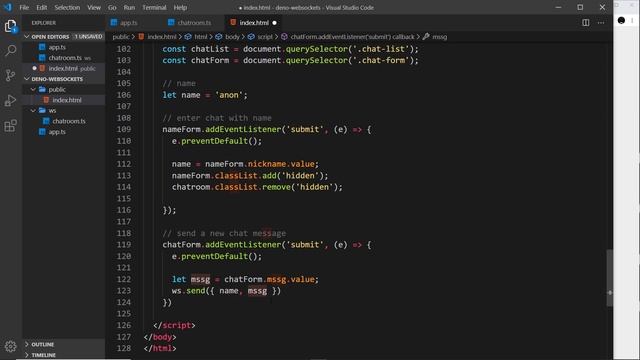Click the html breadcrumb
The image size is (640, 360).
point(200,37)
